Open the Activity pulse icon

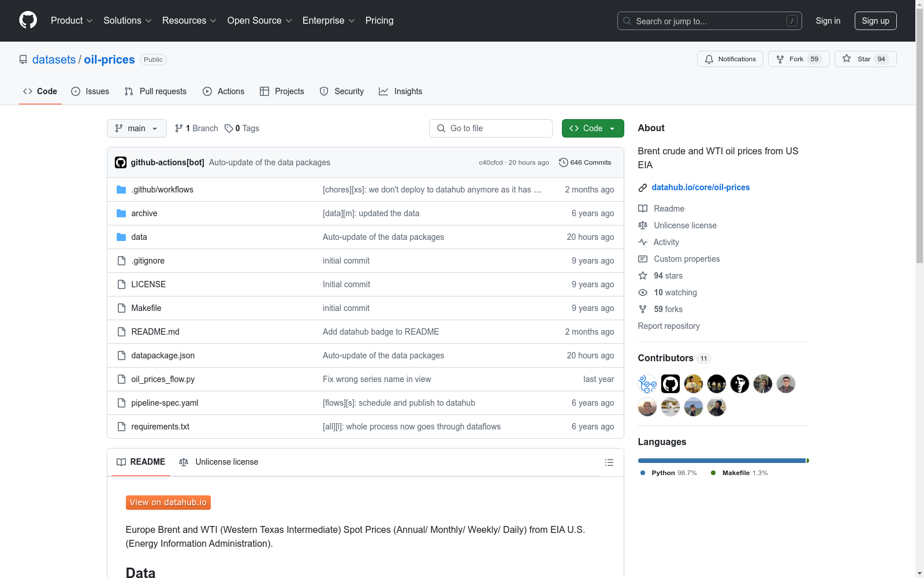click(643, 242)
